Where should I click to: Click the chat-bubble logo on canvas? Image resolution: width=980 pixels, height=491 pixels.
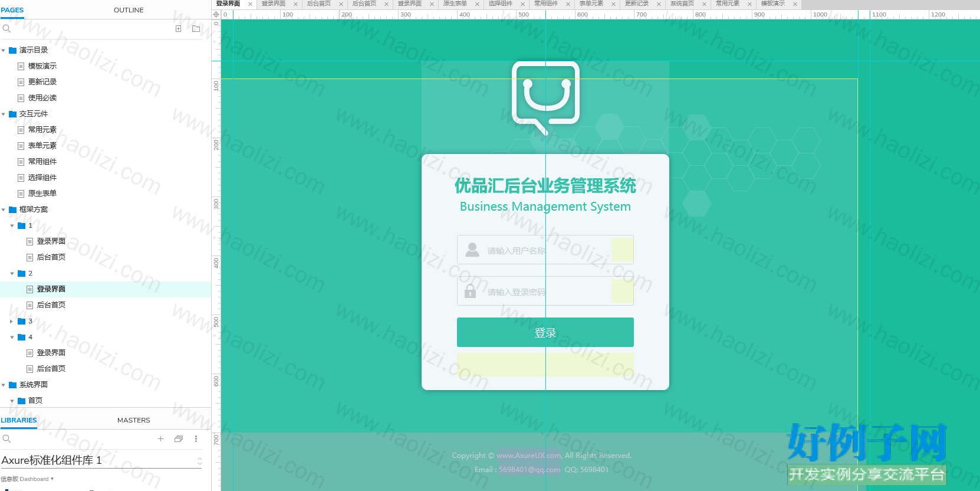click(x=545, y=97)
